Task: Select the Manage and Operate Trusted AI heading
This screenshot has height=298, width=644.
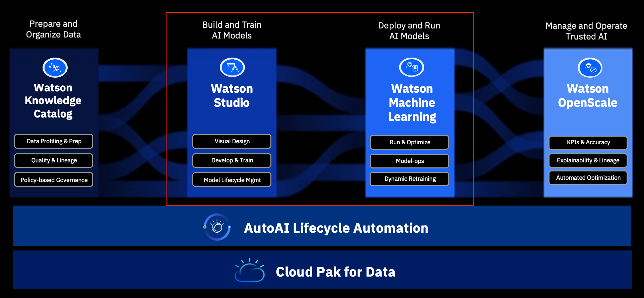Action: tap(586, 31)
